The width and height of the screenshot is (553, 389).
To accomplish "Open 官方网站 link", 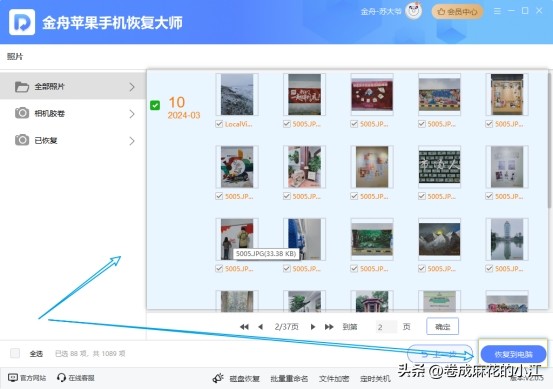I will (x=33, y=378).
